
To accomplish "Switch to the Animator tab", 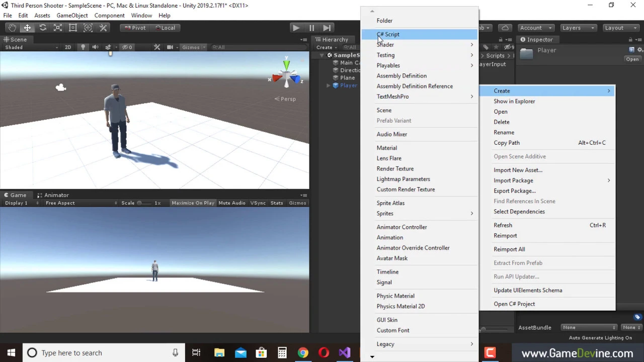I will pos(52,195).
